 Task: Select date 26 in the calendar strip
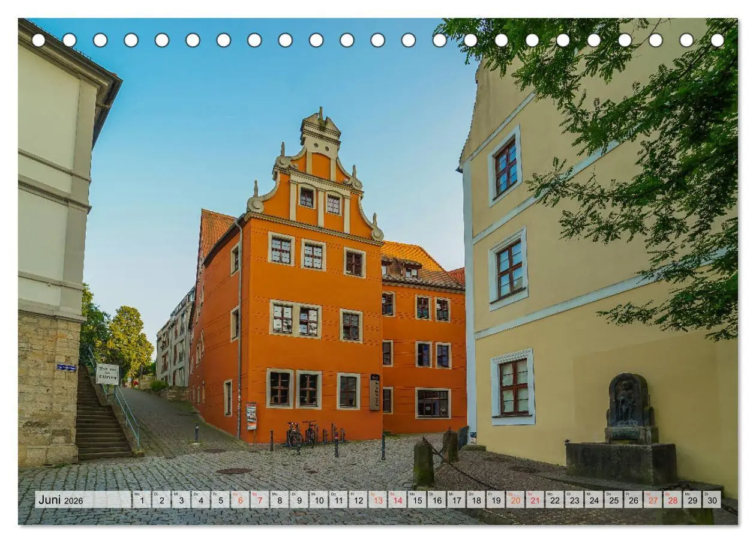(x=633, y=500)
